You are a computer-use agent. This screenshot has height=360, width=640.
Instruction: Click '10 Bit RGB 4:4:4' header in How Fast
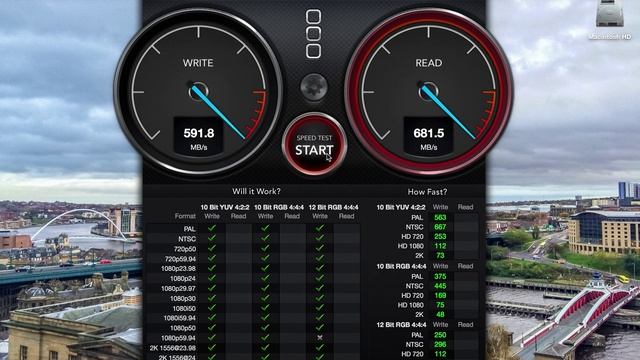(x=401, y=266)
